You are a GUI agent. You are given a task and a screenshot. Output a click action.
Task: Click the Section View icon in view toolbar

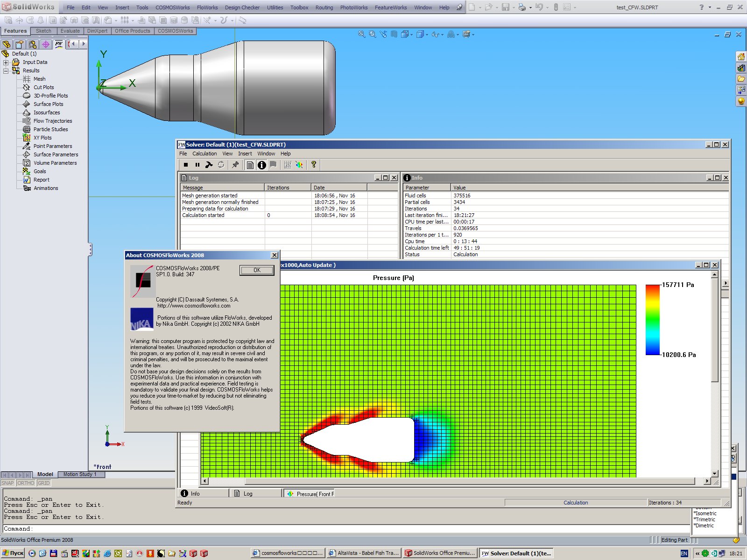click(x=395, y=35)
